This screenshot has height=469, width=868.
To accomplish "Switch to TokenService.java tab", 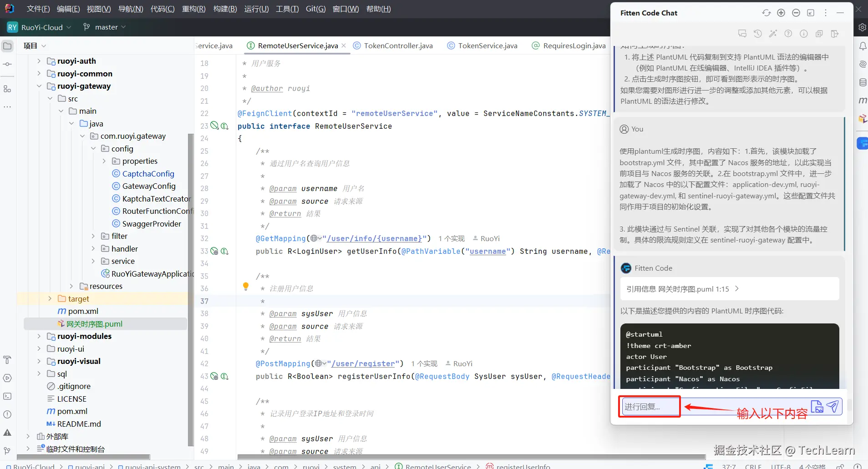I will (482, 45).
